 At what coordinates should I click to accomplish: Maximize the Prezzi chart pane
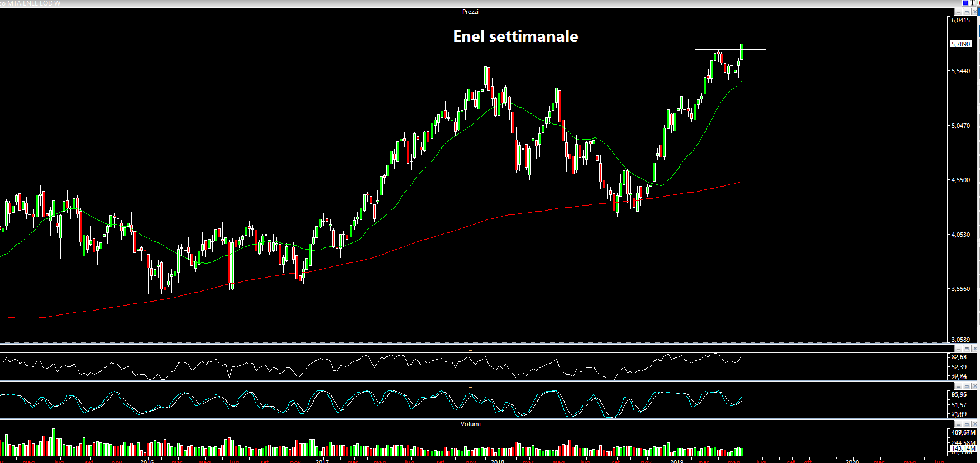click(x=967, y=12)
